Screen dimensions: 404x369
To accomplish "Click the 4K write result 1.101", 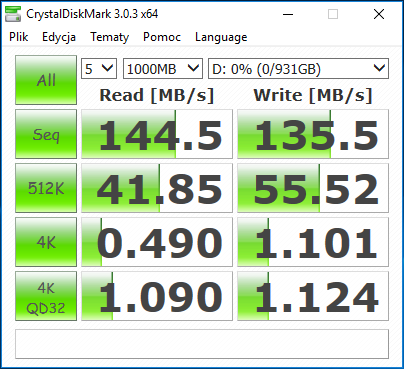I will (313, 242).
